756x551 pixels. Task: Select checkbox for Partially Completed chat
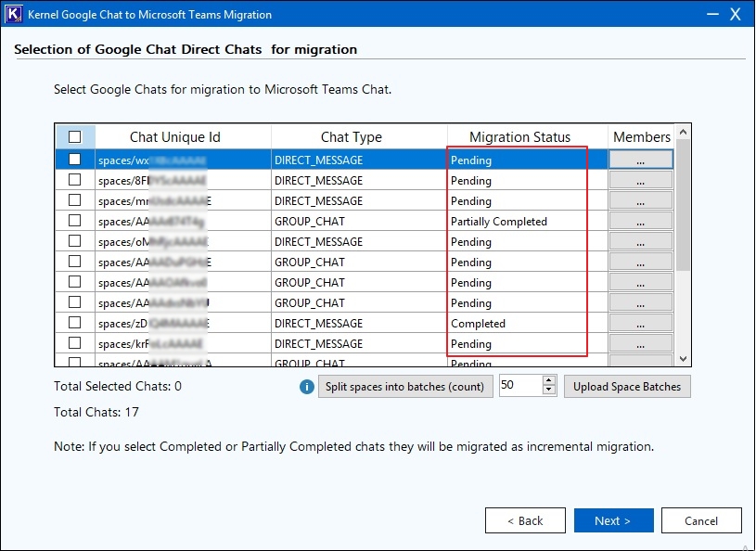(75, 222)
